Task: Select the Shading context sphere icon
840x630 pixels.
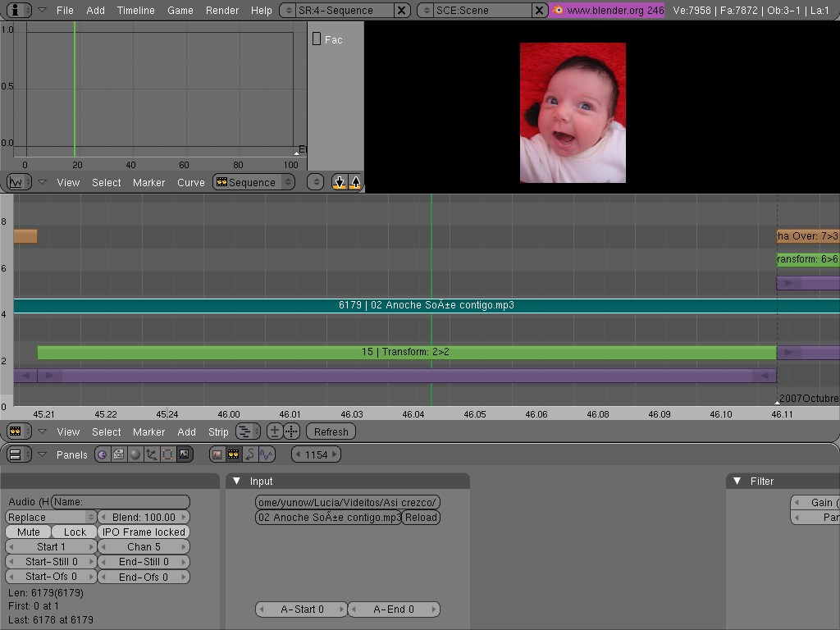Action: [x=135, y=454]
